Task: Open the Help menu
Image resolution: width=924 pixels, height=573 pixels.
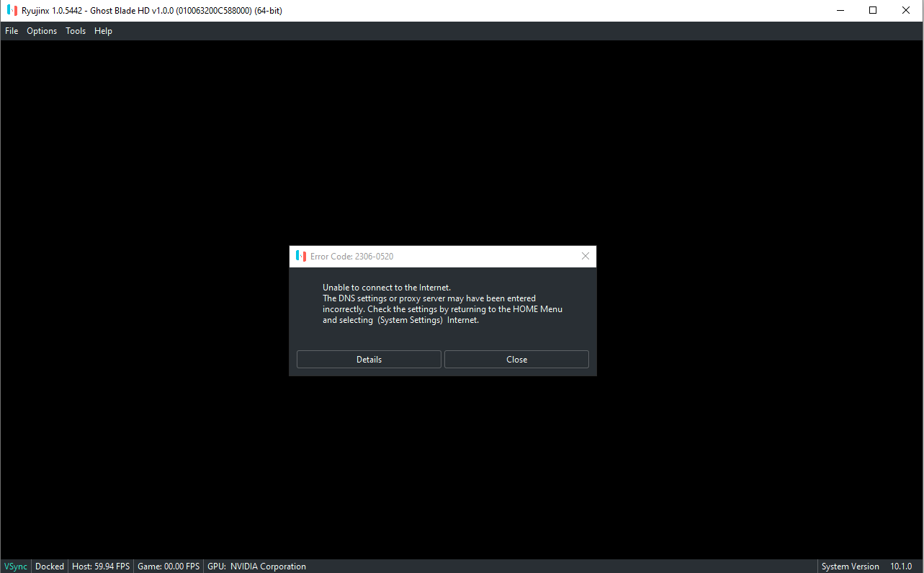Action: point(103,31)
